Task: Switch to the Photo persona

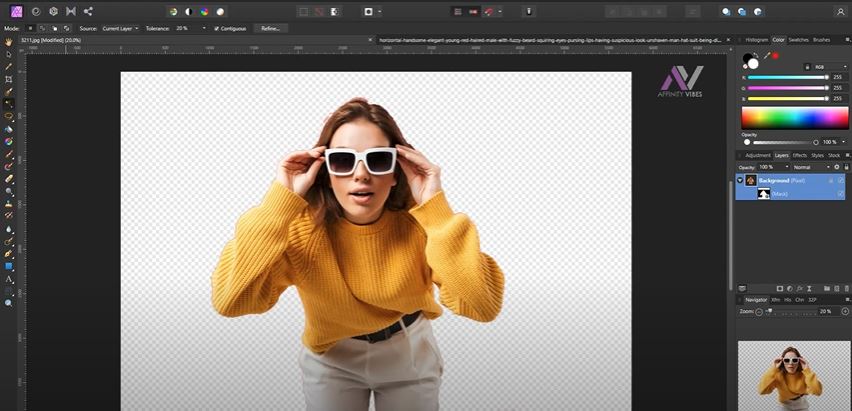Action: [x=17, y=11]
